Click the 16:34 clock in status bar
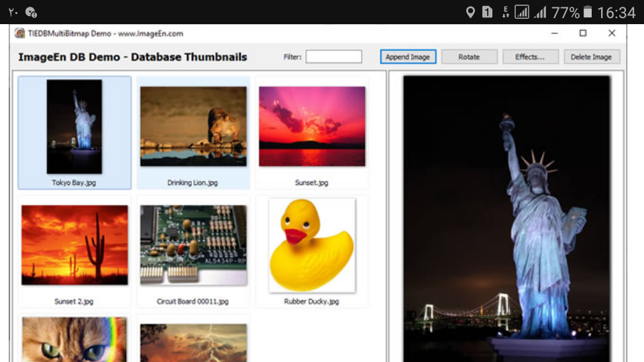This screenshot has width=644, height=362. (616, 13)
